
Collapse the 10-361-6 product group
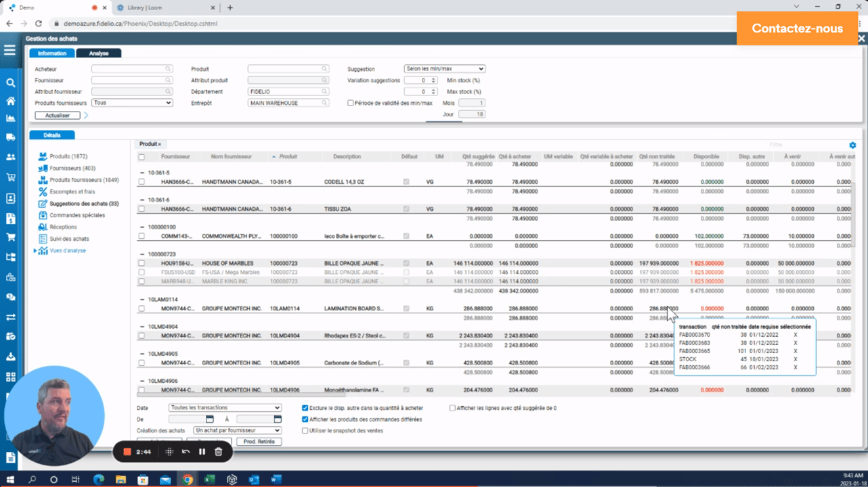click(x=142, y=200)
